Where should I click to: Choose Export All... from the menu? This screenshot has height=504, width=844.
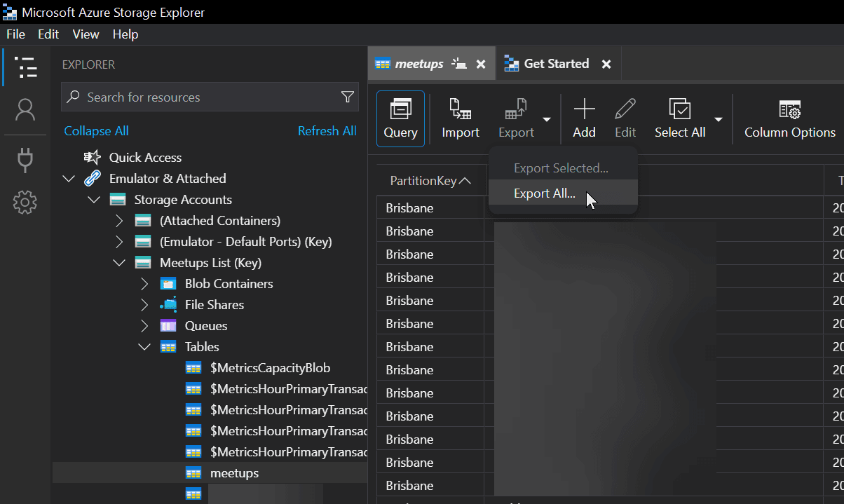(563, 193)
